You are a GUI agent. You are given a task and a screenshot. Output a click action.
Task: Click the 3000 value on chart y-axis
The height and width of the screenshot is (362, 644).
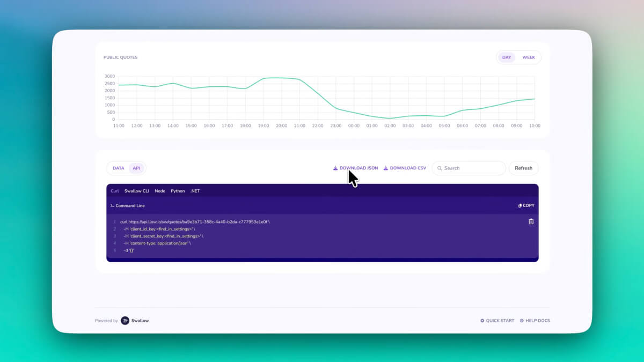109,76
